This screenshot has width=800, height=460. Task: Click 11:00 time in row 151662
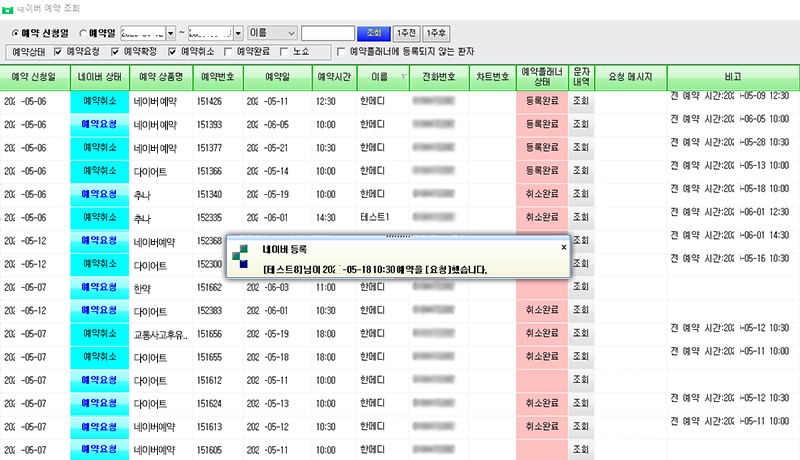point(334,287)
